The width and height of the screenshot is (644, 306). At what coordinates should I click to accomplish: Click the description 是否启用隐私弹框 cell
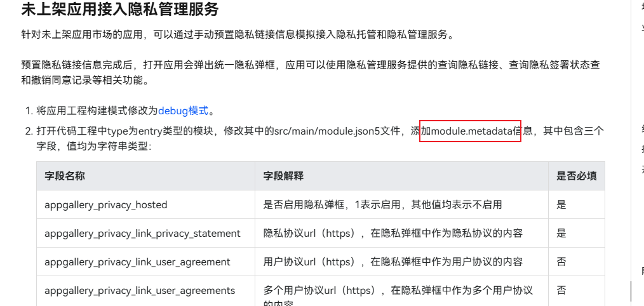[382, 204]
